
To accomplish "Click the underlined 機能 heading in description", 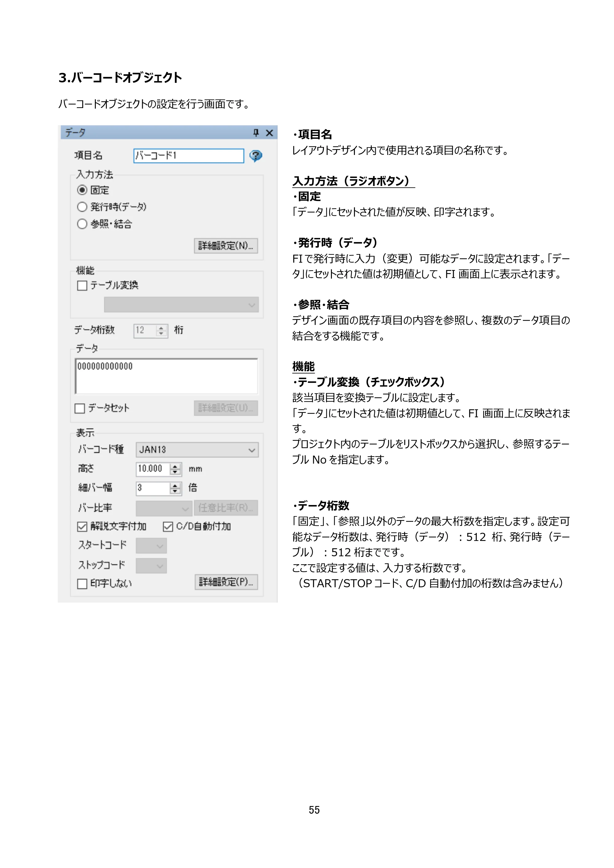I will pos(303,367).
